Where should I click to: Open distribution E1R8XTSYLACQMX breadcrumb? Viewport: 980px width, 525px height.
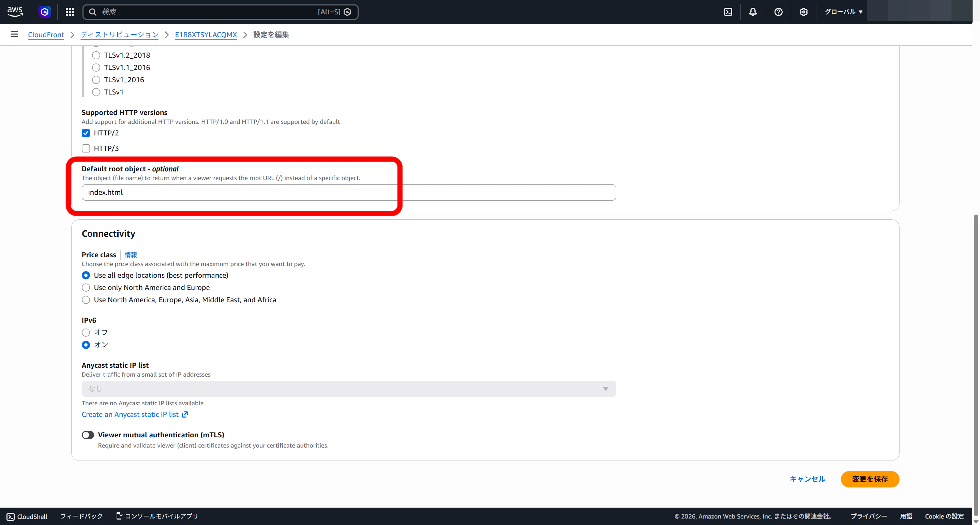(x=206, y=35)
